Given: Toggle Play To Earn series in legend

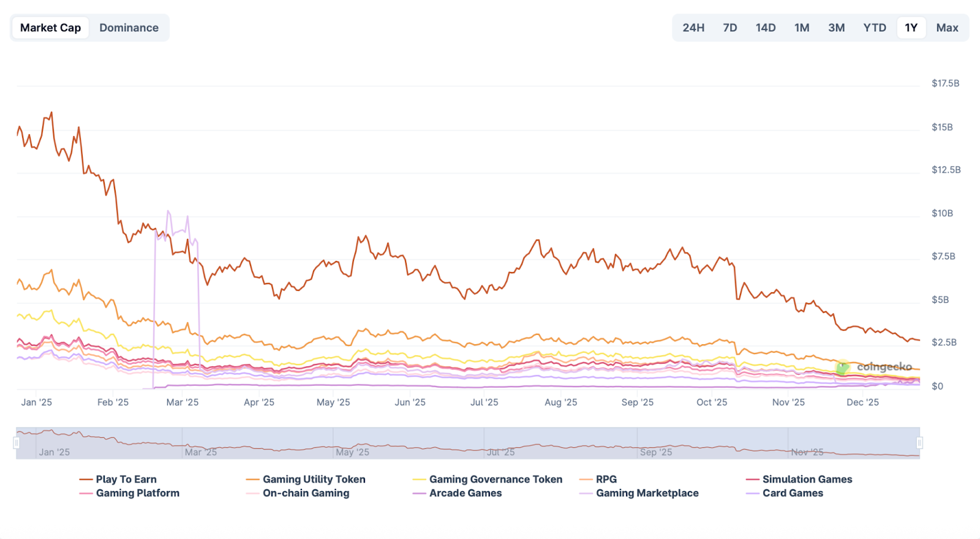Looking at the screenshot, I should click(126, 480).
